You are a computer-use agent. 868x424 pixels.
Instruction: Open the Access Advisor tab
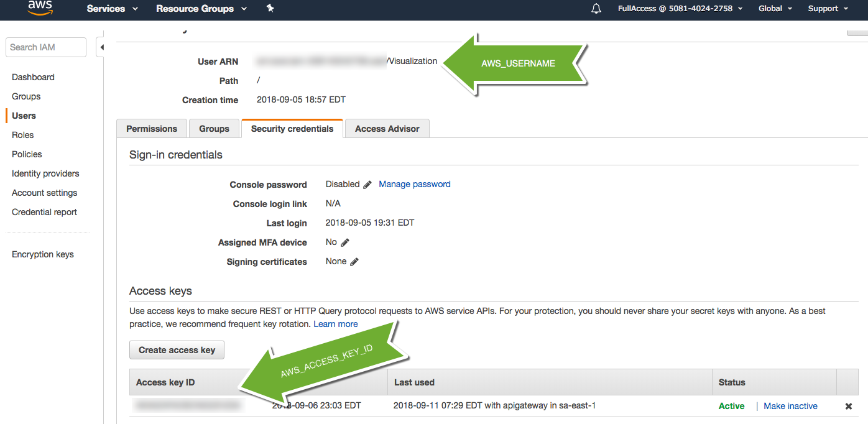pyautogui.click(x=387, y=129)
